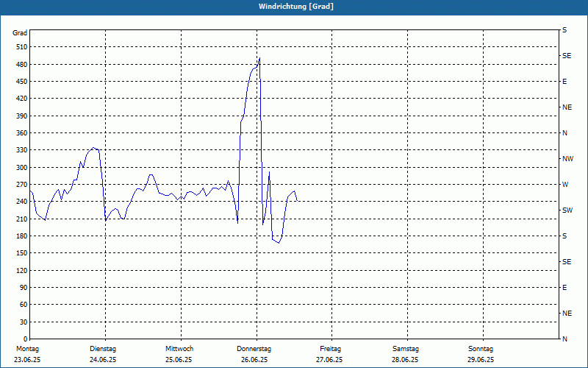Viewport: 588px width, 368px height.
Task: Pick the date '28.06.25'
Action: (405, 360)
